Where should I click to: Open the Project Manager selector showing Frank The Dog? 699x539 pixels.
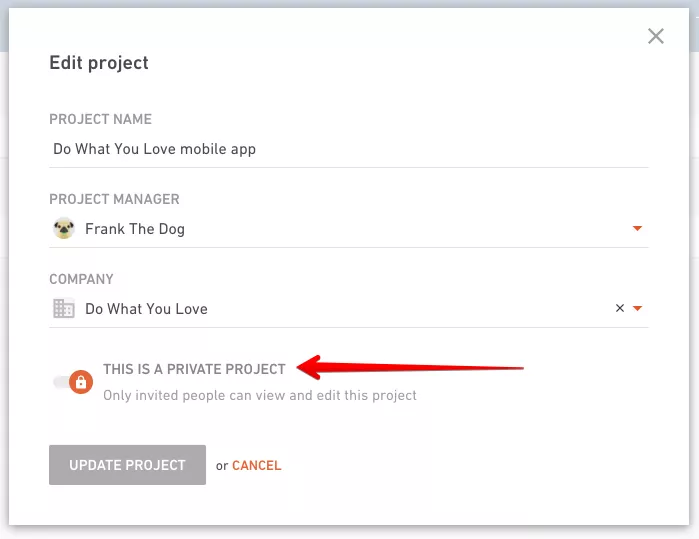tap(349, 229)
